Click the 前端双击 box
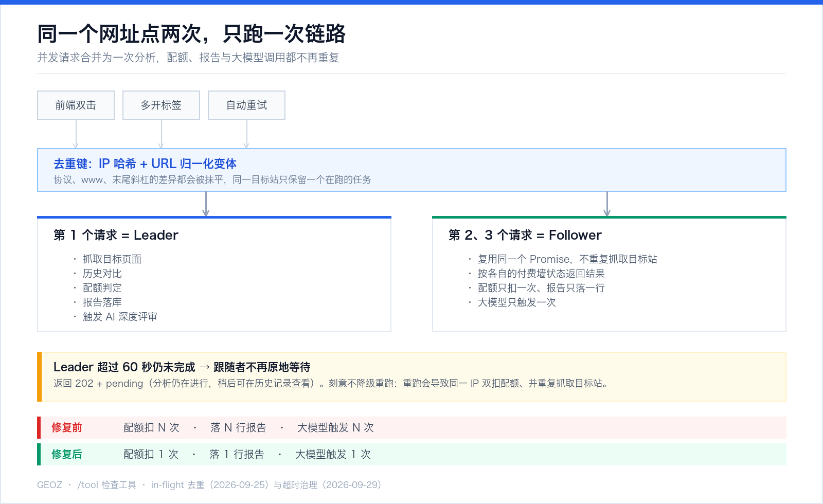 (76, 105)
